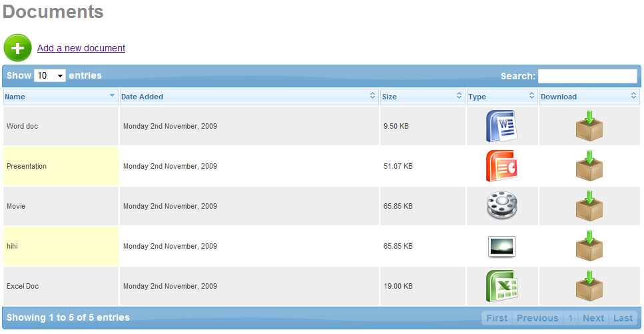The height and width of the screenshot is (334, 644).
Task: Click the Documents page heading
Action: tap(53, 11)
